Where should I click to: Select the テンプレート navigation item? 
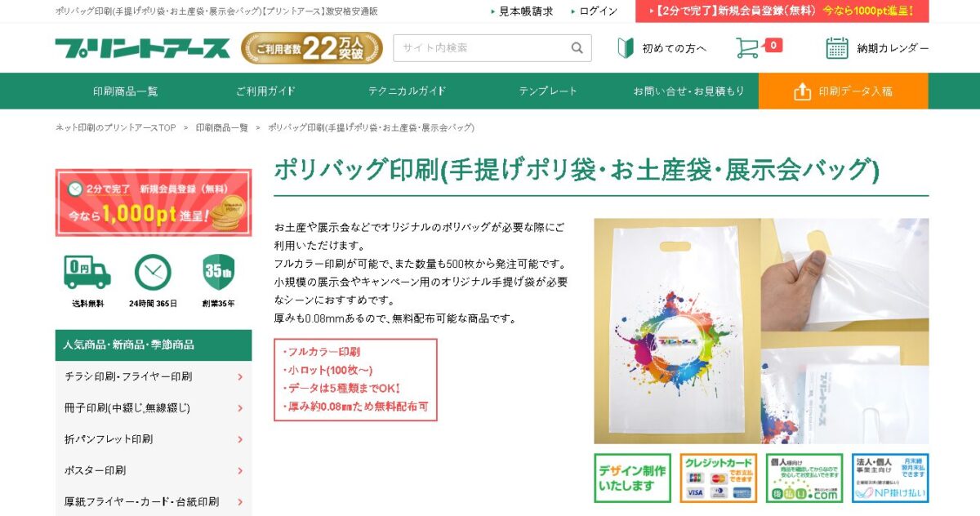[548, 91]
